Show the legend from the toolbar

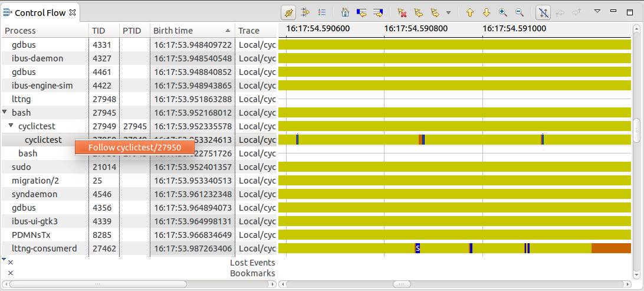click(x=322, y=12)
